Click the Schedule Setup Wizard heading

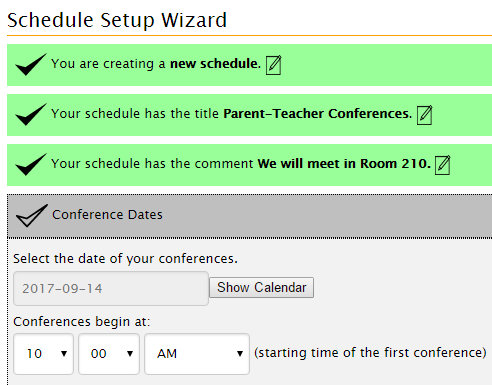[117, 20]
